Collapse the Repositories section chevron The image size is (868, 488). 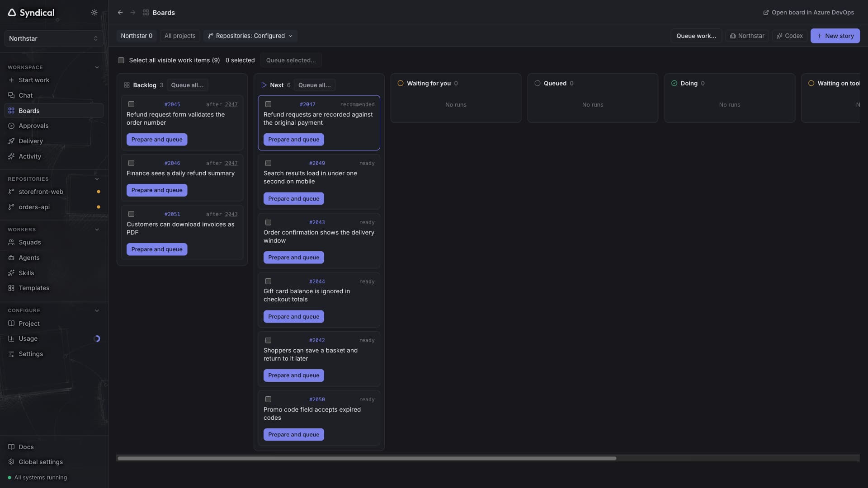[97, 179]
